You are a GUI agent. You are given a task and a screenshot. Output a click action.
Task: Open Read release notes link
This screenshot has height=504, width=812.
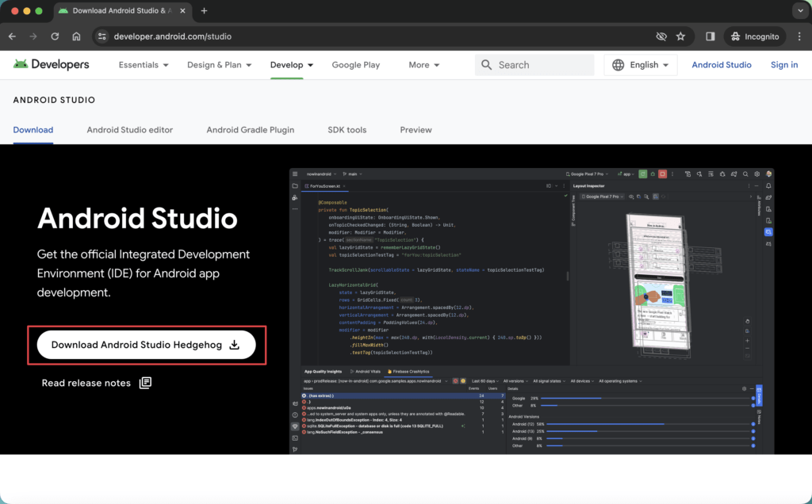96,383
